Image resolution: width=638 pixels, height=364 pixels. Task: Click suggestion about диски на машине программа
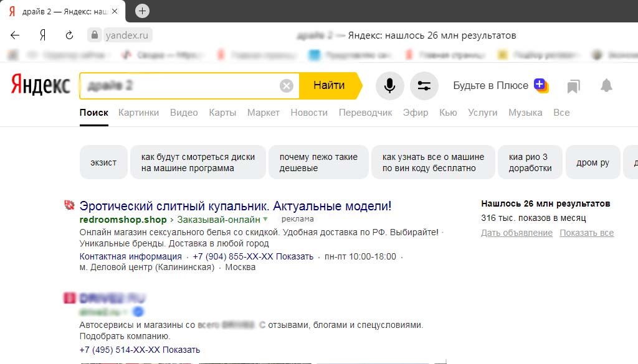(x=198, y=162)
